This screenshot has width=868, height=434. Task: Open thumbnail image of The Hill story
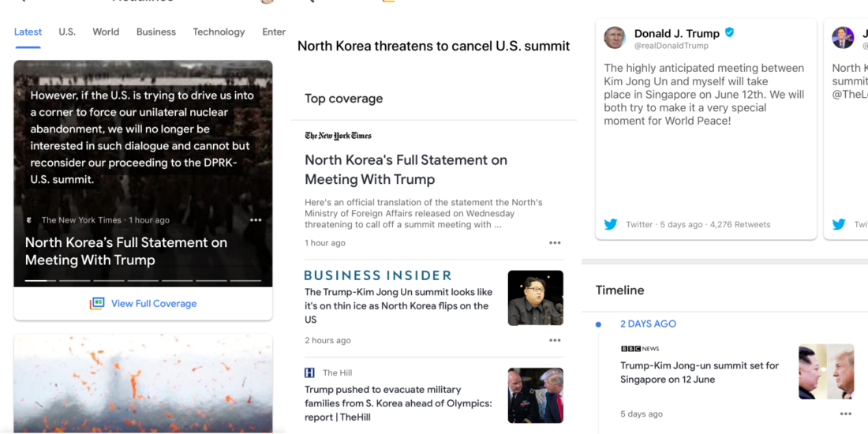535,396
